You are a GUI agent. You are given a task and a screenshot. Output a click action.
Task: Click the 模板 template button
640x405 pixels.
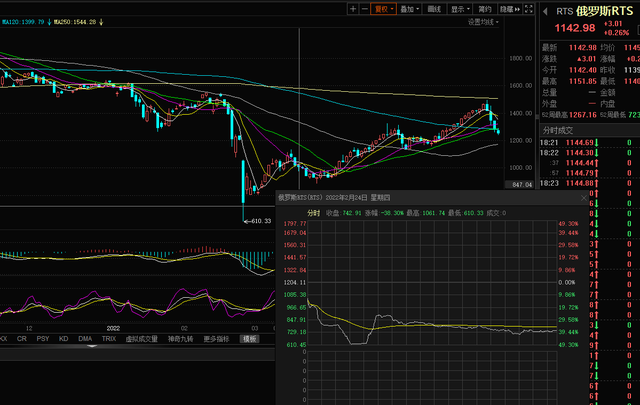249,339
